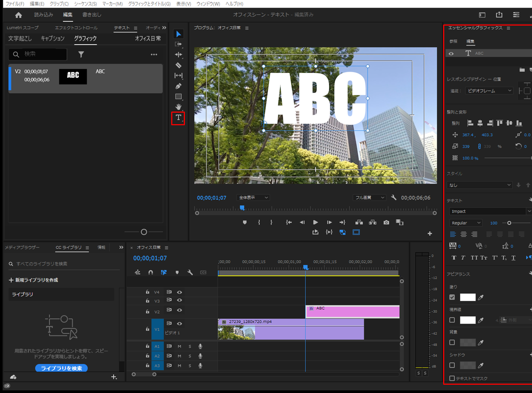Select the Rectangle tool
532x393 pixels.
click(x=178, y=96)
